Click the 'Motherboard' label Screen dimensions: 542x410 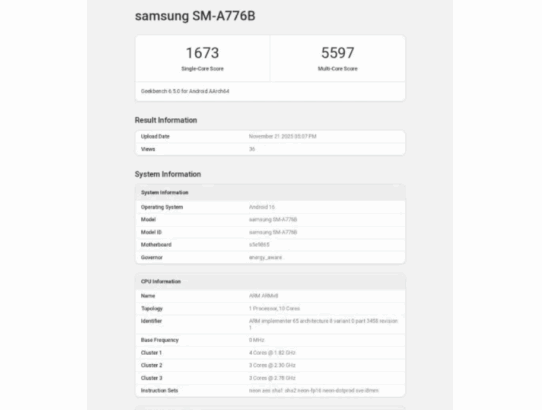(156, 245)
